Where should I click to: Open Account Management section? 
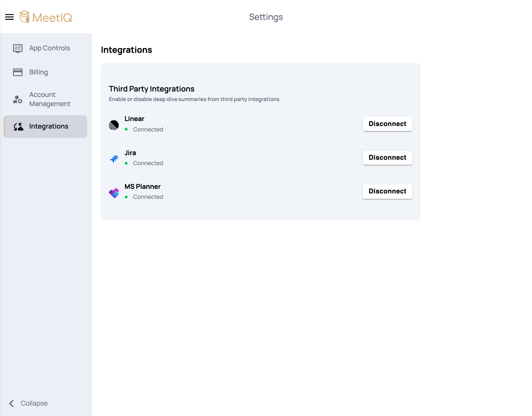pyautogui.click(x=46, y=99)
